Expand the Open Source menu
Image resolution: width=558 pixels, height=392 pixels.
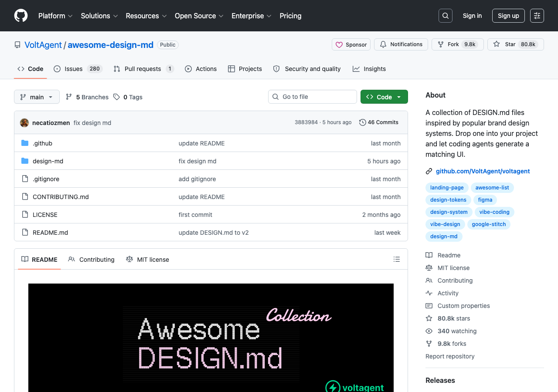point(199,16)
